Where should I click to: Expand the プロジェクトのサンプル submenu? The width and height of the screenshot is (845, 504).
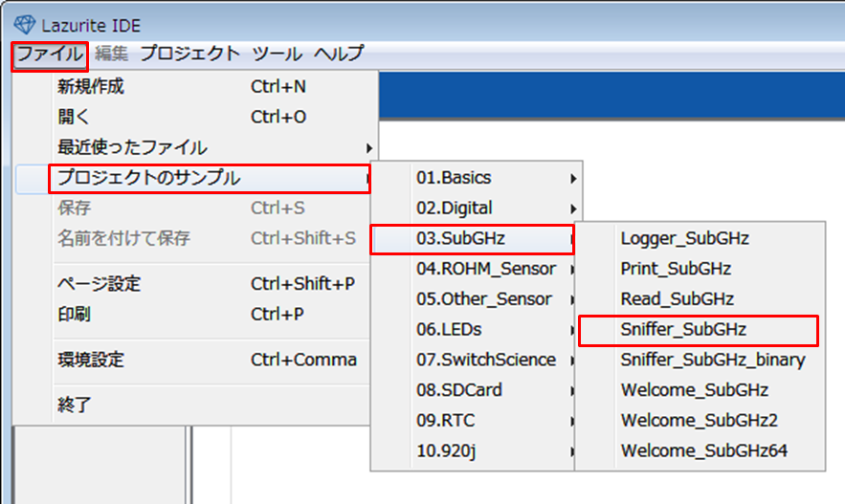(x=148, y=178)
